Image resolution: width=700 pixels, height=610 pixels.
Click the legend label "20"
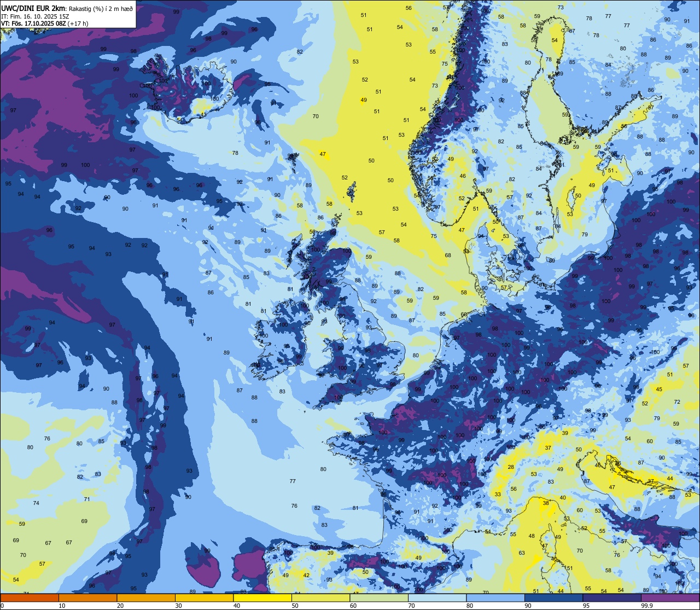pos(120,606)
